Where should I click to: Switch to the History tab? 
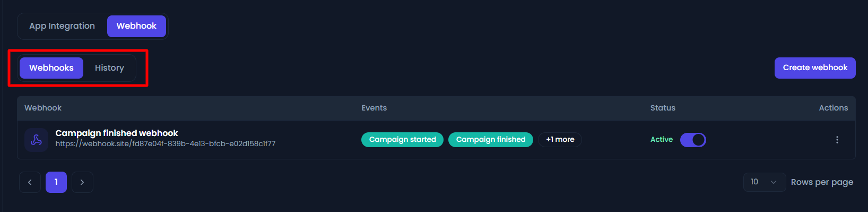pyautogui.click(x=109, y=68)
